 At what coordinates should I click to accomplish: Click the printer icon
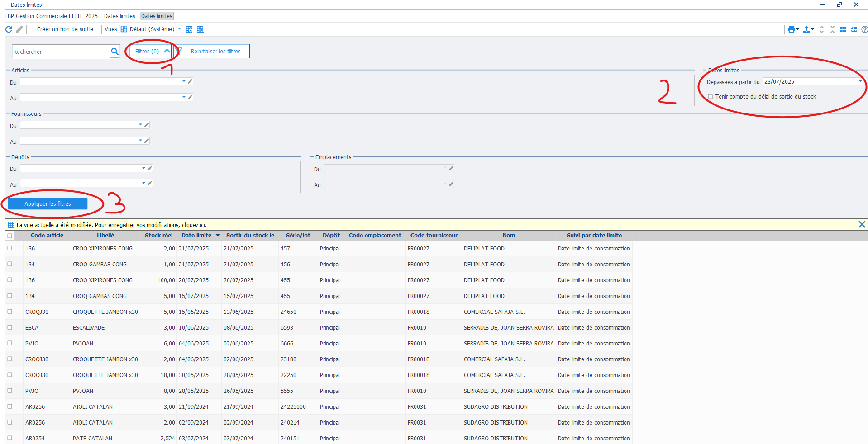point(791,29)
